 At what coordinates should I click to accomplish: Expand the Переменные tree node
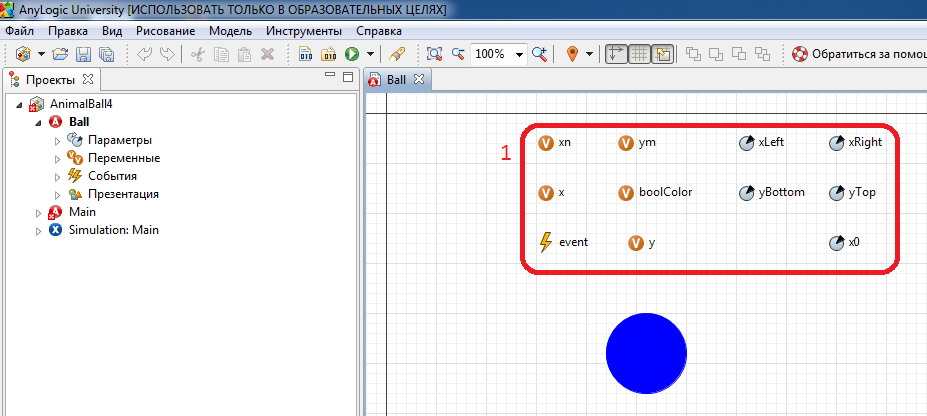[x=57, y=159]
